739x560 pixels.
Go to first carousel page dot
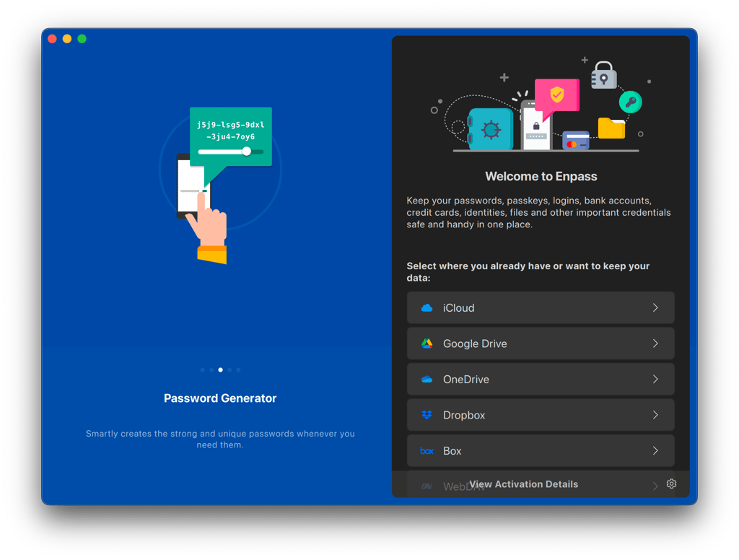click(x=203, y=370)
